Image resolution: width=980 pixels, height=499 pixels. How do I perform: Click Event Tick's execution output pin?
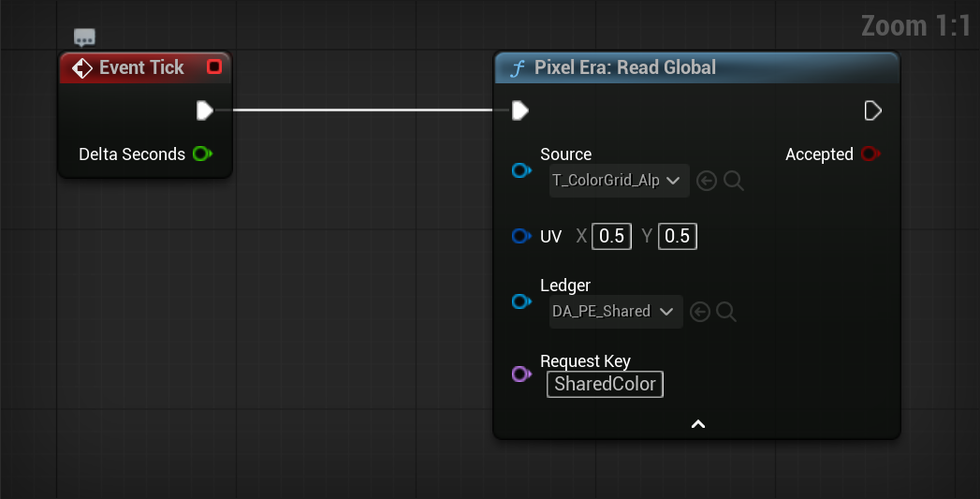(x=205, y=110)
